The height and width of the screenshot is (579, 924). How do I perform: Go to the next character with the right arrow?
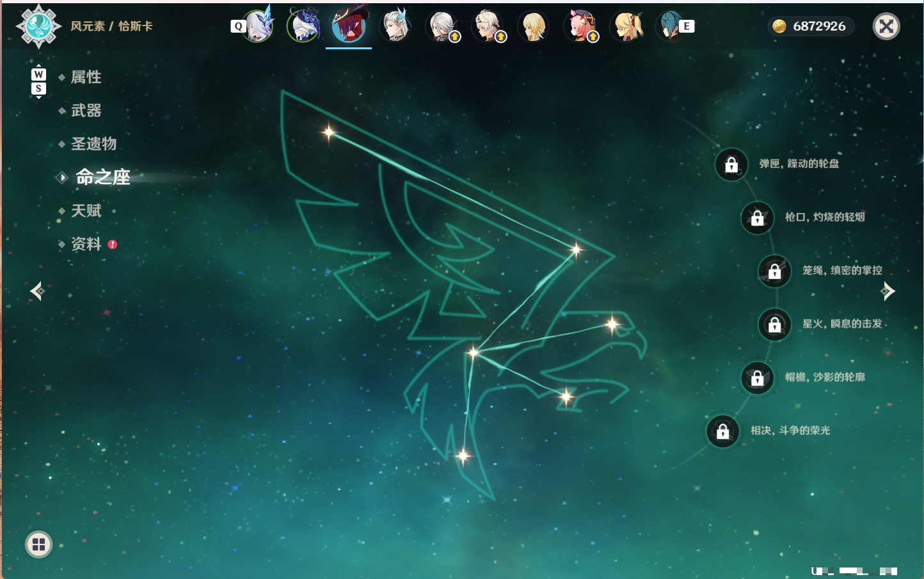(x=888, y=291)
